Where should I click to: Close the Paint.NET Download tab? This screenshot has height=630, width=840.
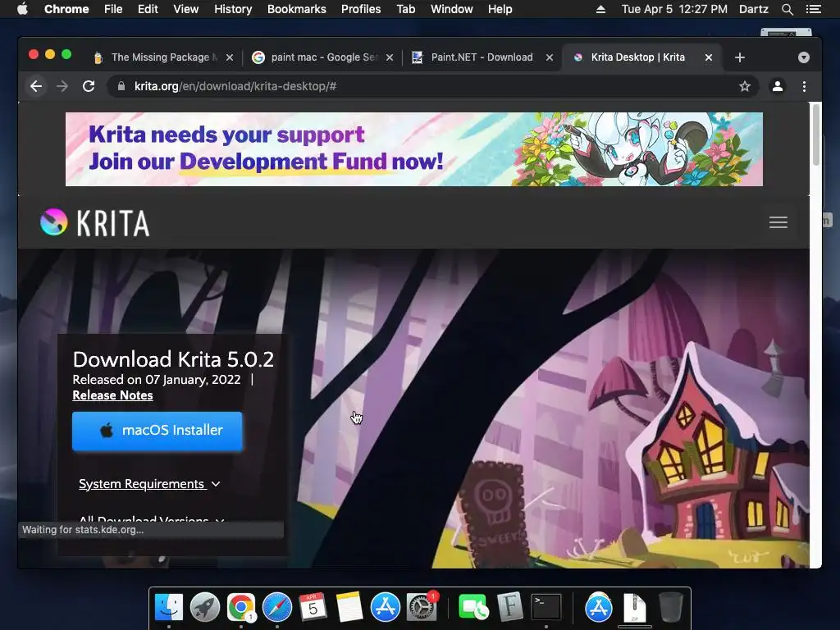click(x=549, y=57)
